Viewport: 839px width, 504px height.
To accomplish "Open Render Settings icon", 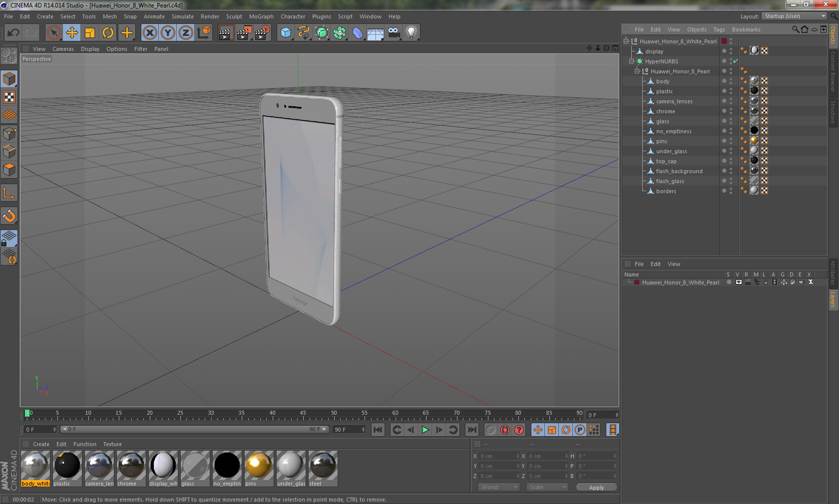I will 263,33.
